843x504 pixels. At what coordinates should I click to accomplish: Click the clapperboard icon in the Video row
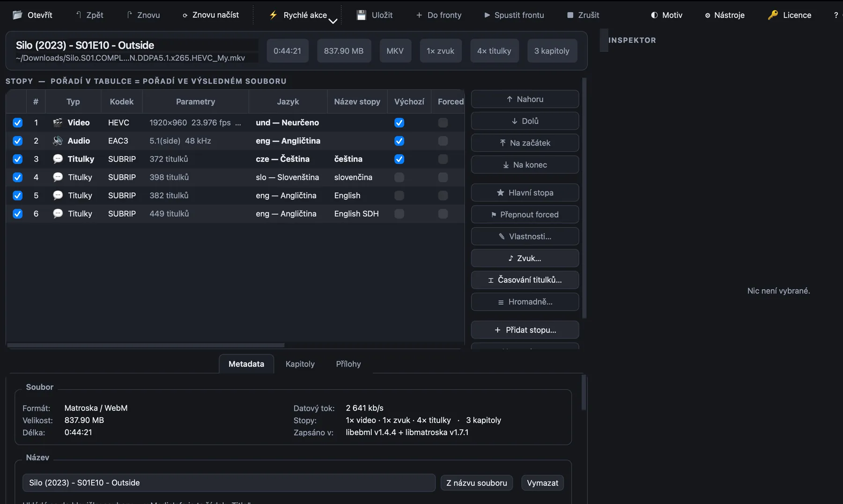(58, 123)
